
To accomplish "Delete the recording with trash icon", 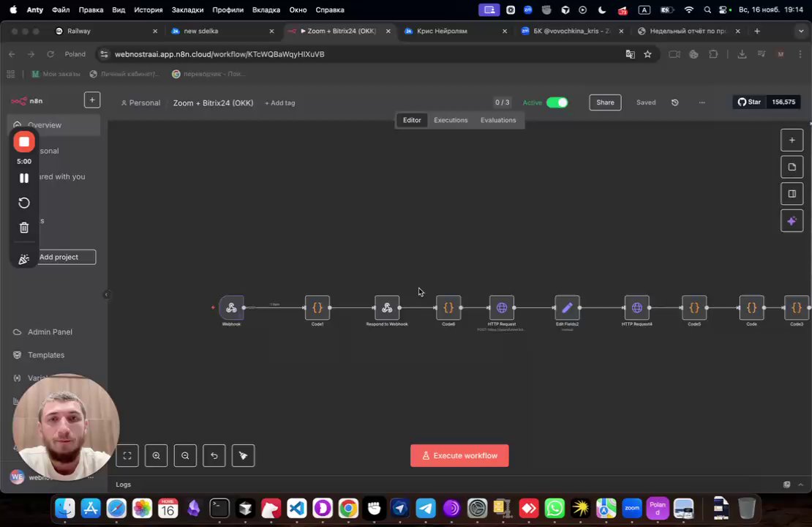I will [x=24, y=228].
